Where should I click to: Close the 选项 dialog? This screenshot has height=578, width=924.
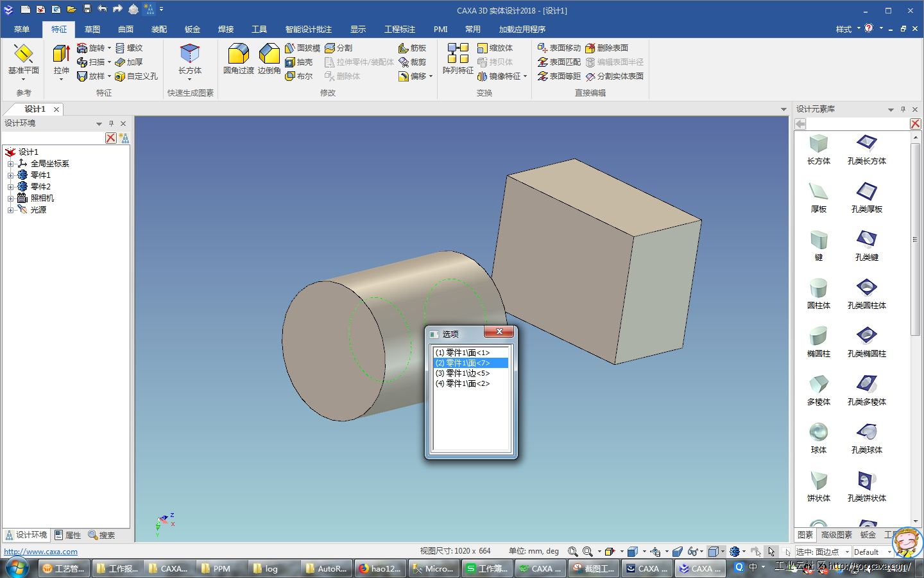[x=499, y=332]
